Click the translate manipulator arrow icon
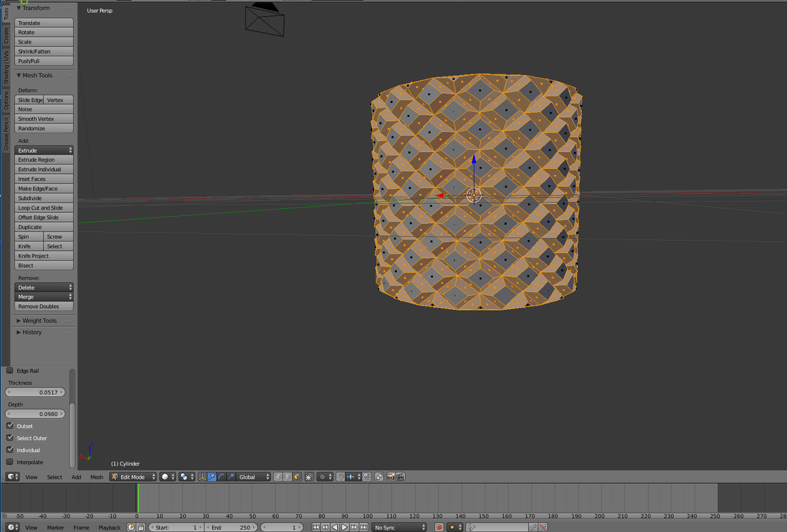The width and height of the screenshot is (787, 532). [212, 477]
